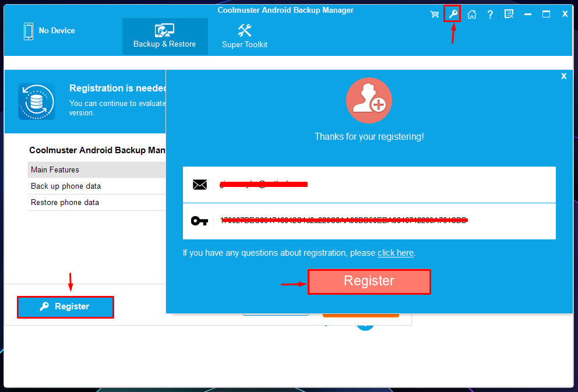Open help with the question mark icon
The height and width of the screenshot is (392, 578).
pyautogui.click(x=490, y=15)
